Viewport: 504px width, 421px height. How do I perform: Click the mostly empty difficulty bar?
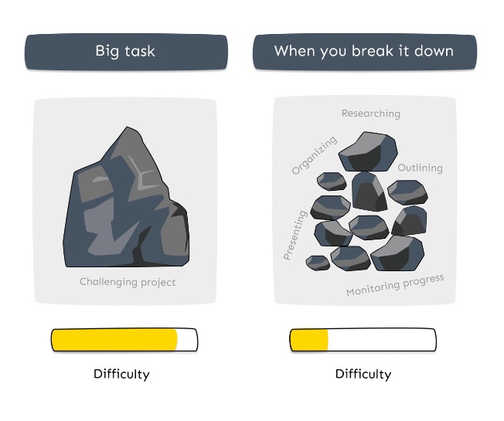(x=363, y=340)
